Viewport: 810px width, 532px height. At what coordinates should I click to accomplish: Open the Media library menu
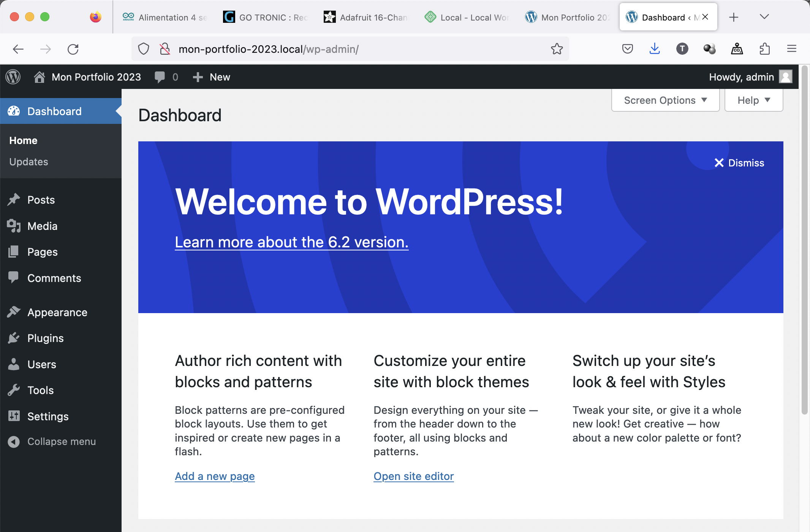click(42, 226)
